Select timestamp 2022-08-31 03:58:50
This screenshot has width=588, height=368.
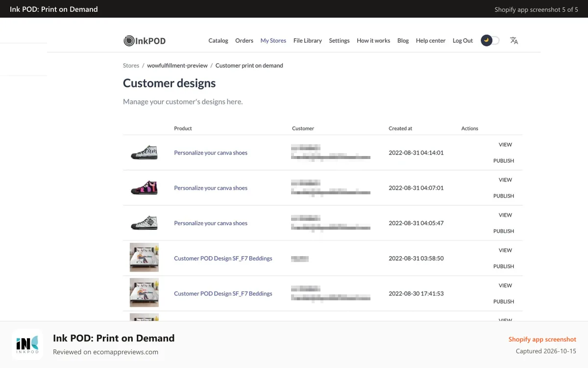416,258
